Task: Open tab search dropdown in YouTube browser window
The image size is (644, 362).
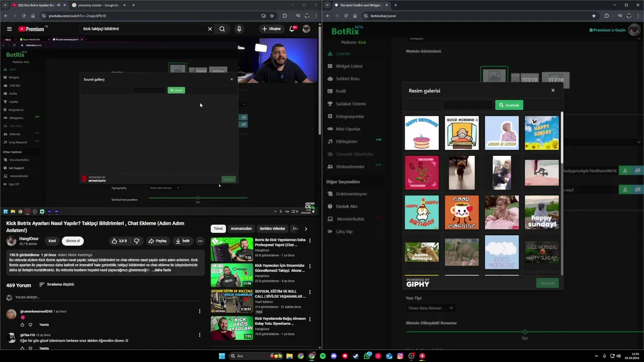Action: click(6, 5)
